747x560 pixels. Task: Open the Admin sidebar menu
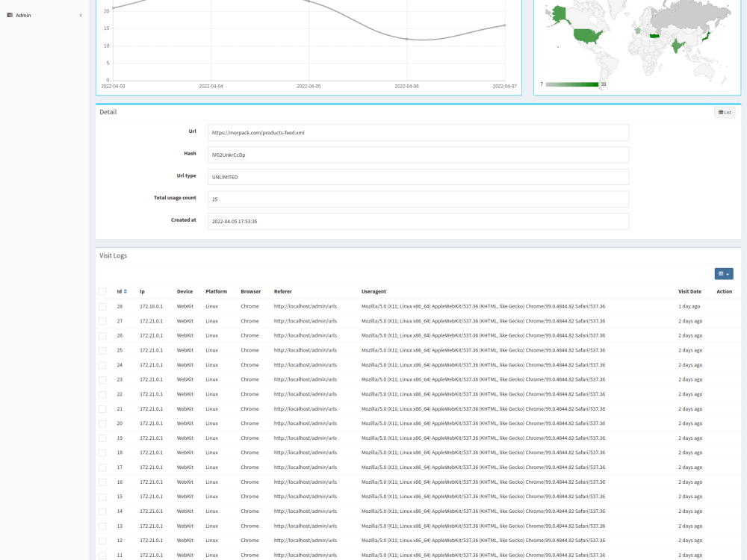click(44, 15)
